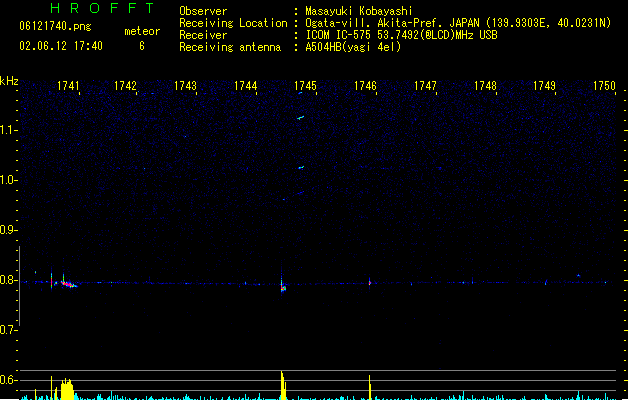Click the date stamp 02.06.12 17:40
Viewport: 629px width, 400px height.
[61, 46]
